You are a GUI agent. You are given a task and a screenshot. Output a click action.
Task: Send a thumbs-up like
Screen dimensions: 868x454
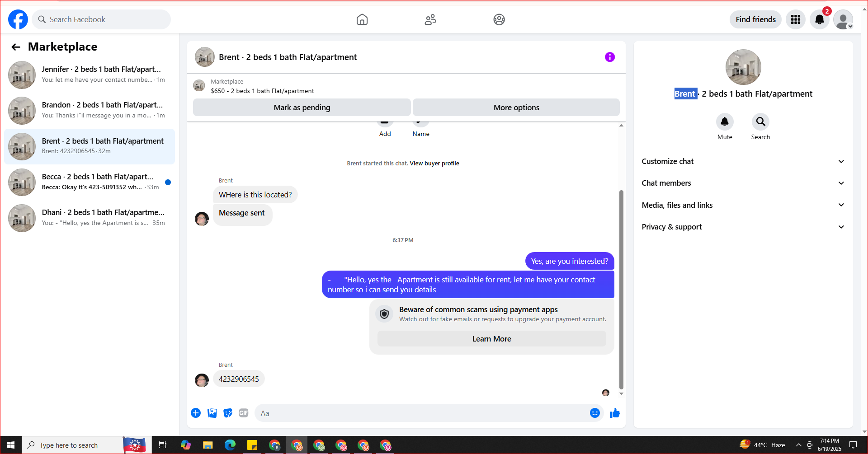click(615, 413)
